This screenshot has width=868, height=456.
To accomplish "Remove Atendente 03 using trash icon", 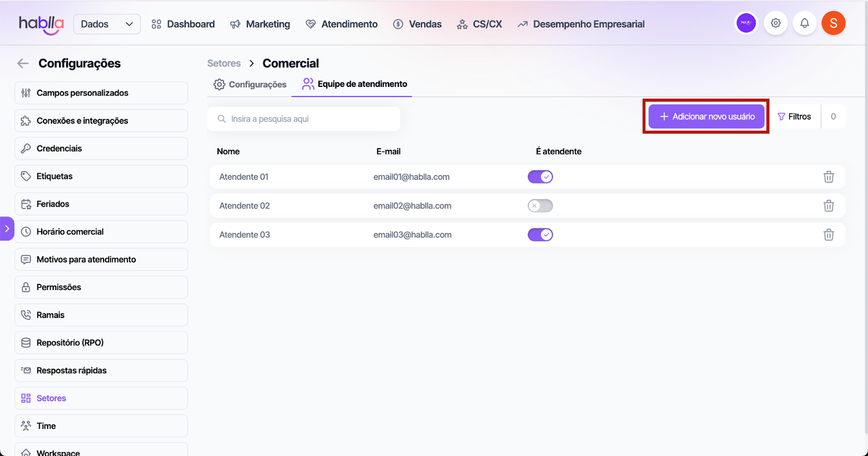I will point(828,235).
